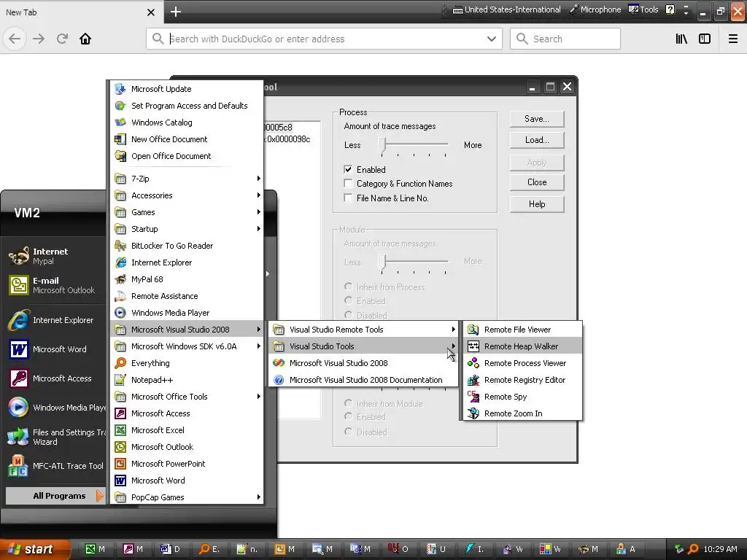Click the Remote File Viewer icon

pyautogui.click(x=473, y=330)
